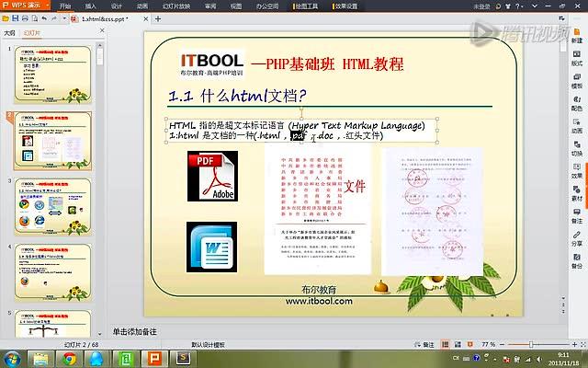Switch to slide sorter view
Viewport: 588px width, 368px height.
(x=458, y=344)
